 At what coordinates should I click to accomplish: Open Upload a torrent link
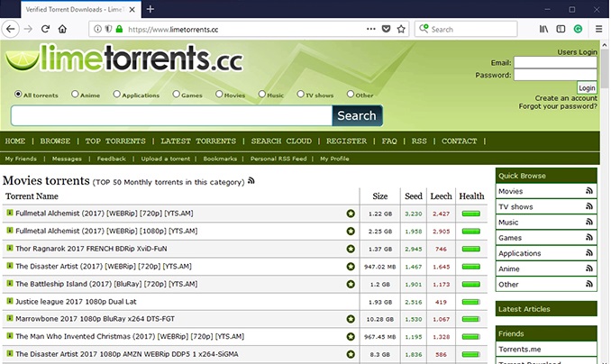166,159
